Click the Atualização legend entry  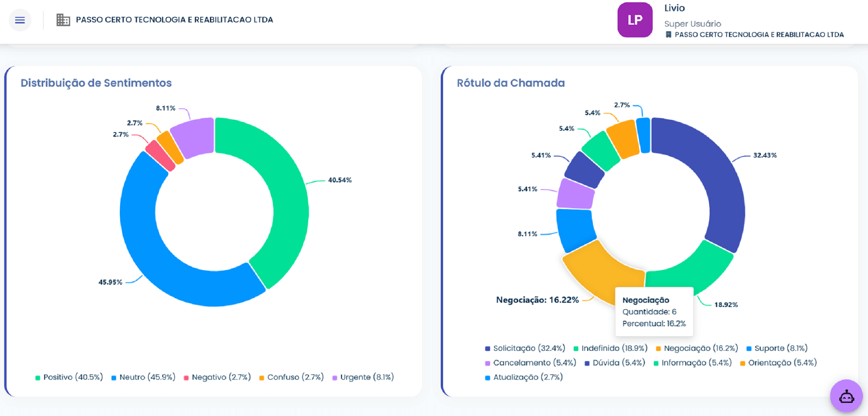(524, 377)
